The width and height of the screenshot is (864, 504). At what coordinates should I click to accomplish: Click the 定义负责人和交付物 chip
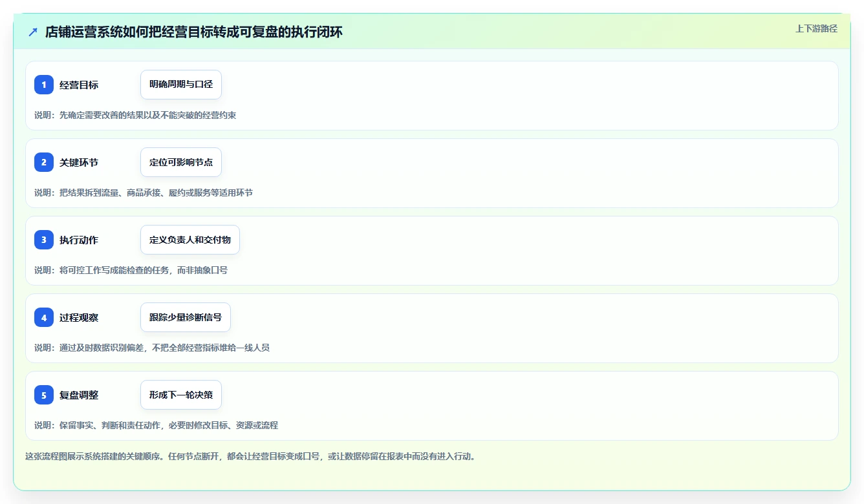point(190,240)
